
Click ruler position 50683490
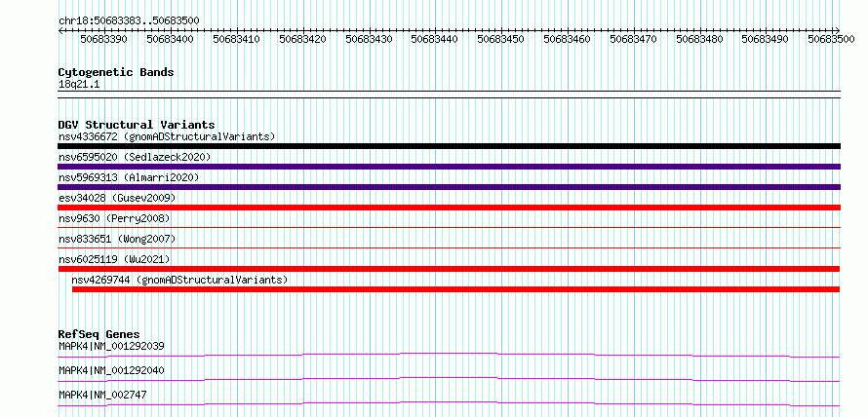click(765, 39)
